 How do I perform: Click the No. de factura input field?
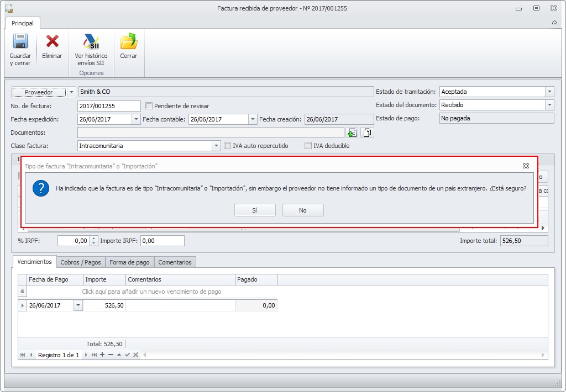tap(109, 106)
